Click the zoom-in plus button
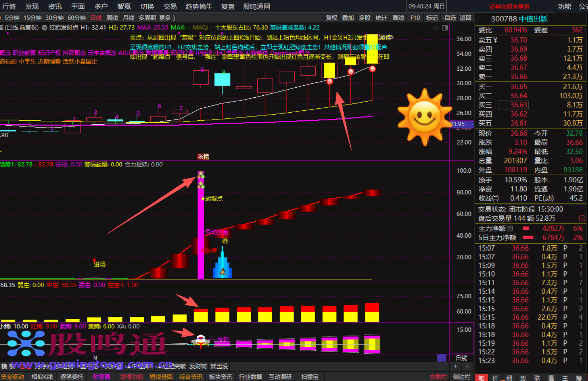This screenshot has height=381, width=588. tap(456, 366)
